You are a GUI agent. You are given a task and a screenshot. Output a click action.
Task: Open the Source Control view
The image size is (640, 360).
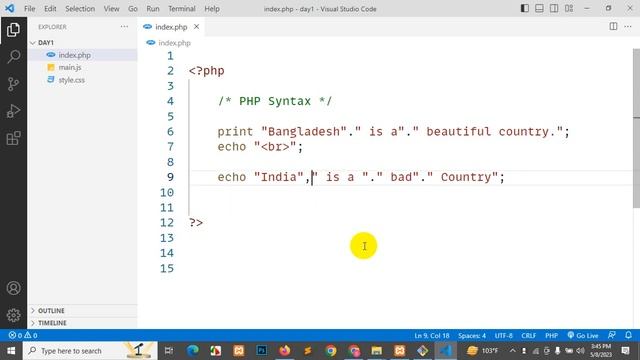tap(13, 84)
